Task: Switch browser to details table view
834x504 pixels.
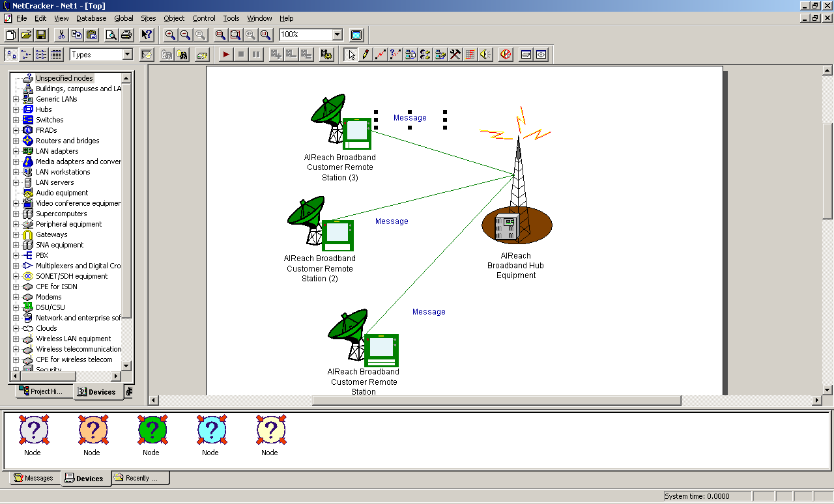Action: (x=56, y=55)
